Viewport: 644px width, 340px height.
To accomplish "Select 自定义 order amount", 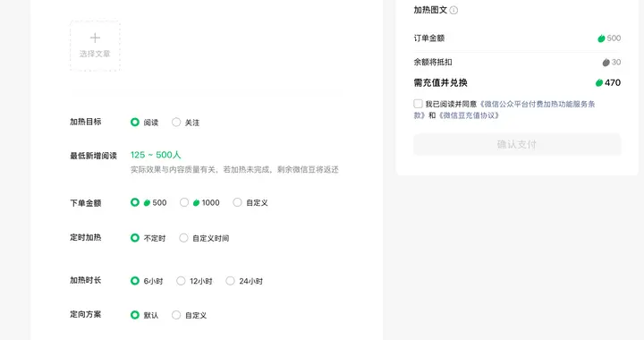I will tap(237, 202).
